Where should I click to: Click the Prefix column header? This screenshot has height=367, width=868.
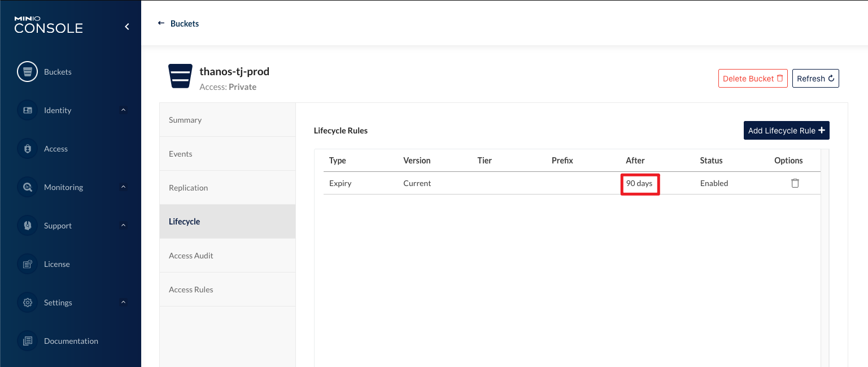[562, 161]
